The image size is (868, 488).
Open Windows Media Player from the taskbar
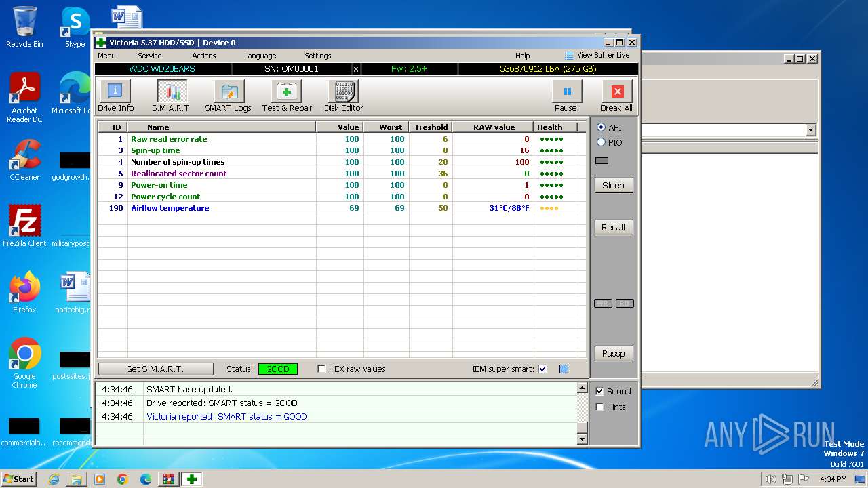tap(100, 479)
